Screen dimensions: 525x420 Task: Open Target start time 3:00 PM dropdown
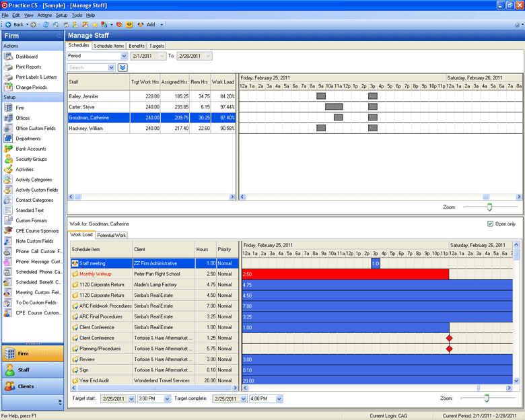click(166, 398)
